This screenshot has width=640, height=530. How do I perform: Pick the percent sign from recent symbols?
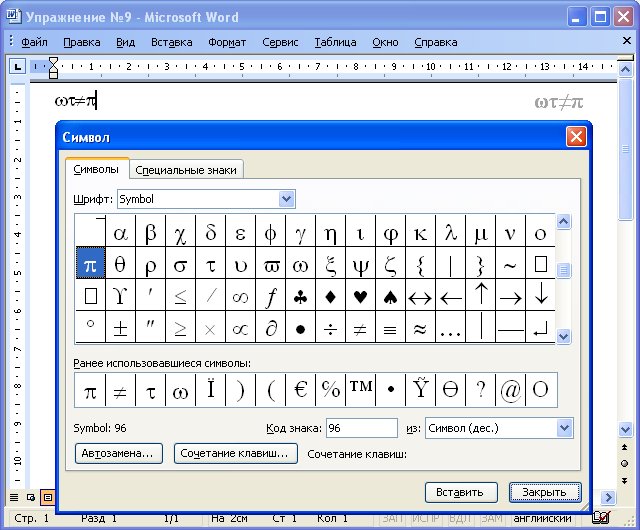[x=331, y=390]
